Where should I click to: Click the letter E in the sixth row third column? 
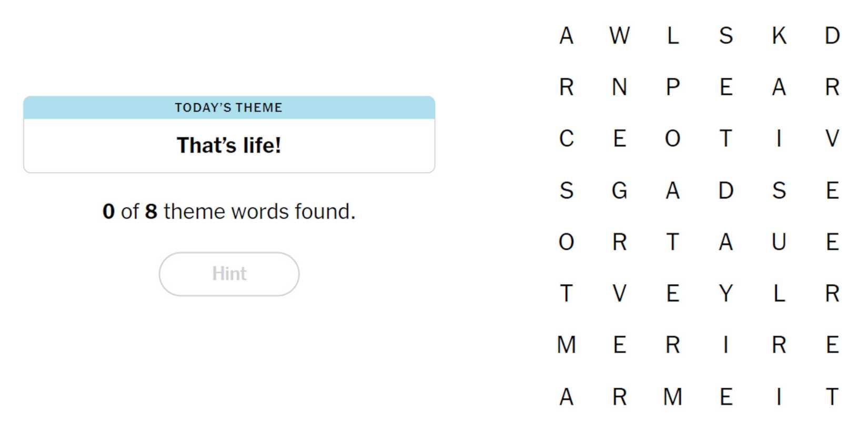pyautogui.click(x=673, y=294)
